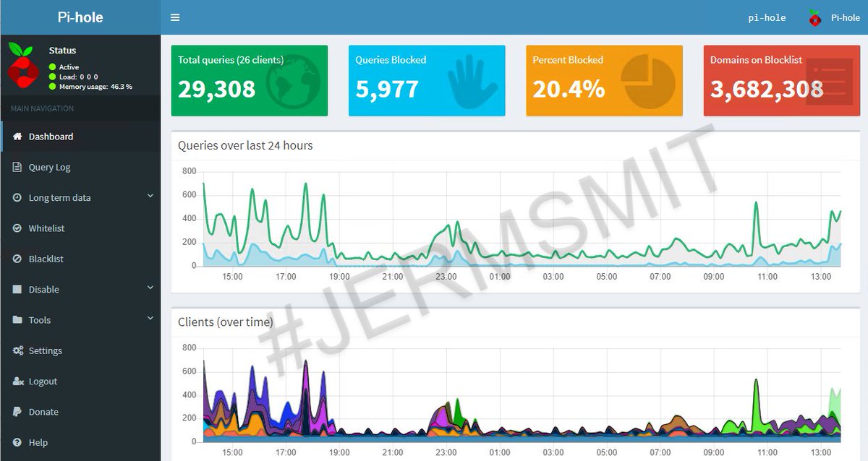Screen dimensions: 868x461
Task: Click the Percent Blocked orange card
Action: coord(604,81)
